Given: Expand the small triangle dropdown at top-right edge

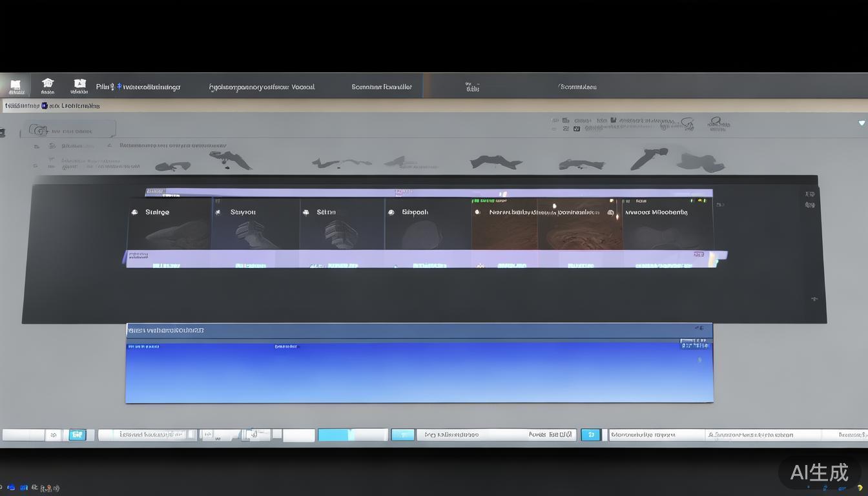Looking at the screenshot, I should coord(861,123).
